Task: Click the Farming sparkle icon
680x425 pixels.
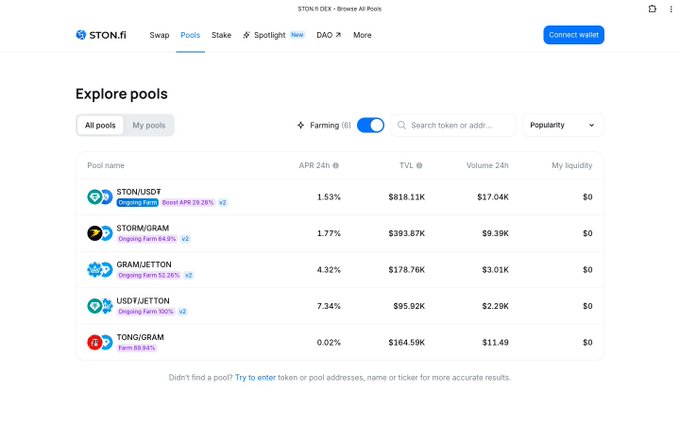Action: [301, 125]
